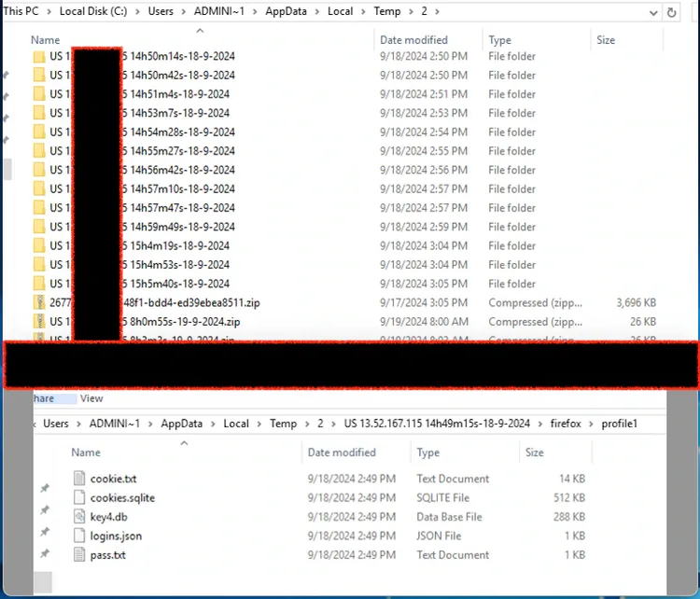Sort lower list by Size column header
This screenshot has height=599, width=700.
(x=535, y=453)
